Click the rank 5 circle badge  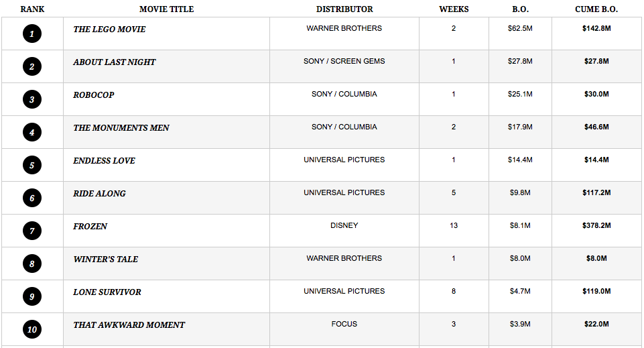pyautogui.click(x=32, y=165)
